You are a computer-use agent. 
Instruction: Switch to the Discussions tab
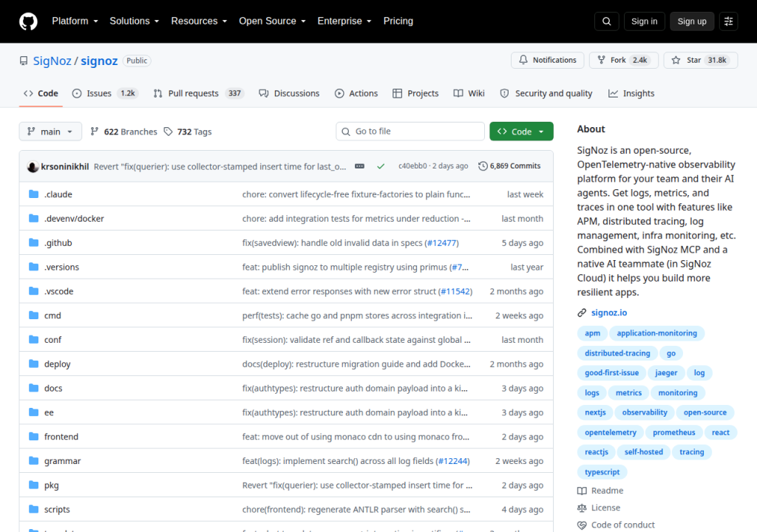[x=289, y=94]
